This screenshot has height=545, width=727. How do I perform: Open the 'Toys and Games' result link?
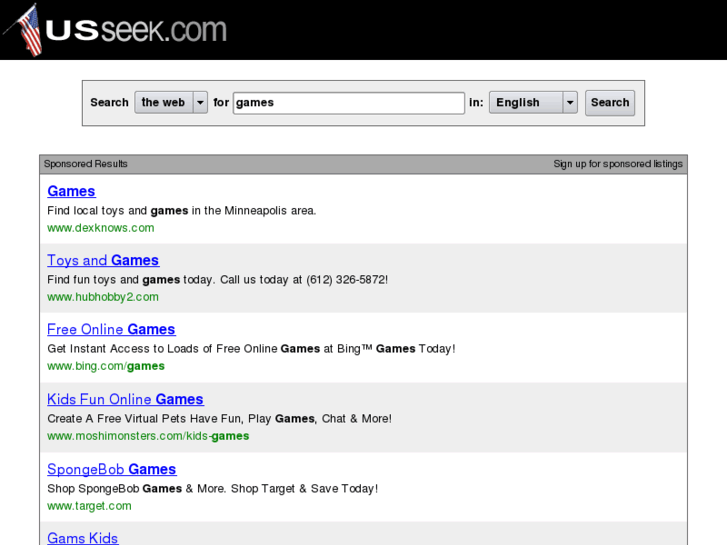point(103,260)
